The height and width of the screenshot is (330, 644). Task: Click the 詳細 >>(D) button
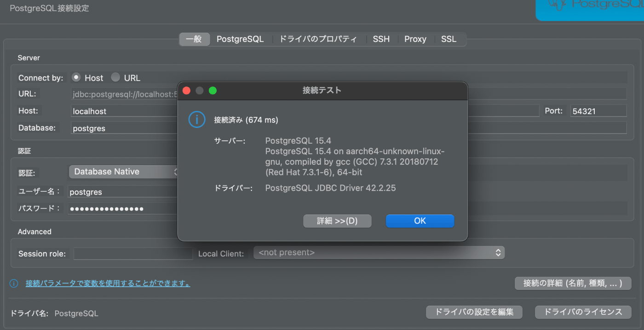click(337, 221)
